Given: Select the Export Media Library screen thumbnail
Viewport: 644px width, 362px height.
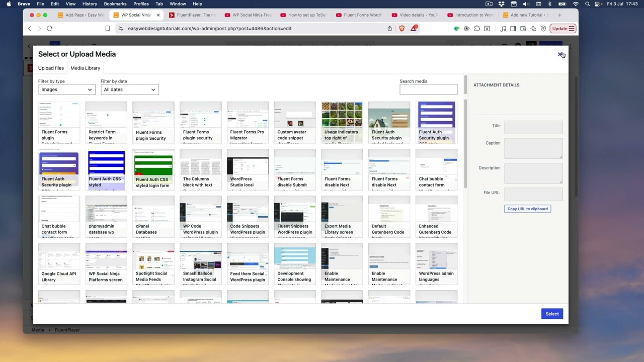Looking at the screenshot, I should (342, 217).
